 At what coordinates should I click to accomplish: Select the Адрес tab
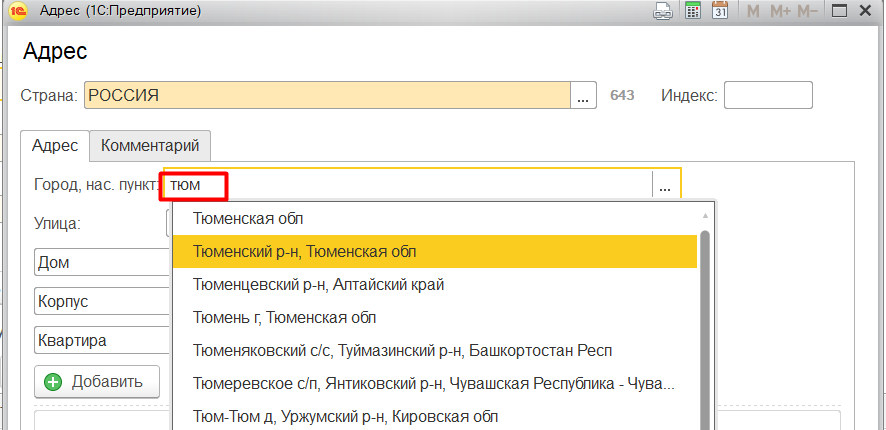pos(55,145)
